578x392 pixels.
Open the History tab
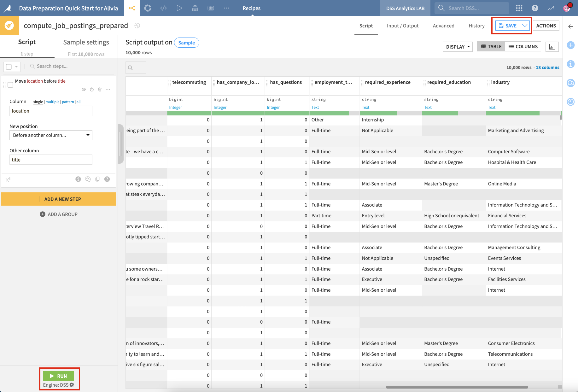pyautogui.click(x=476, y=26)
